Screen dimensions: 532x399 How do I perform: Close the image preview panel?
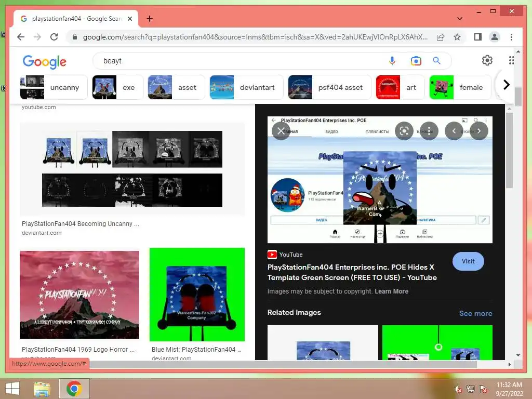(281, 131)
